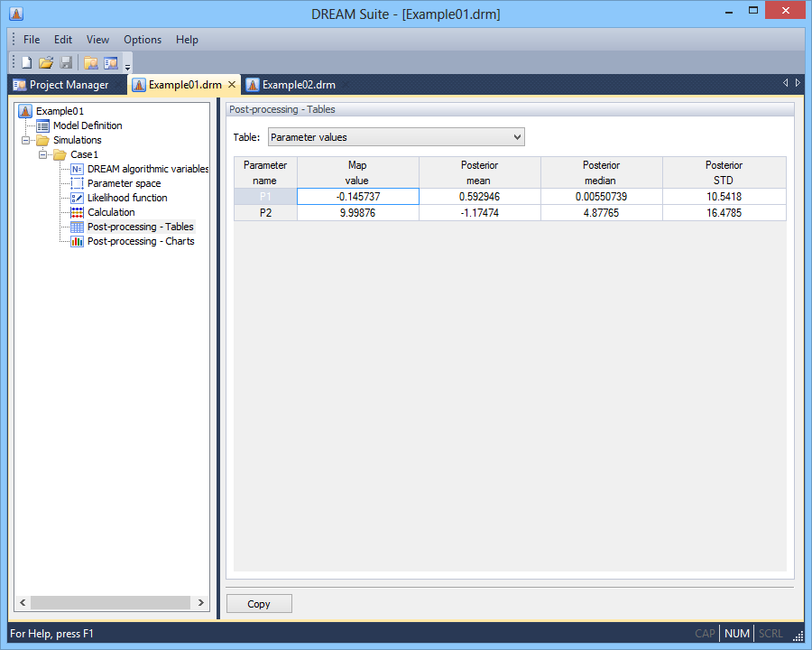Click the window resize grip in status bar
The image size is (812, 650).
pos(798,636)
